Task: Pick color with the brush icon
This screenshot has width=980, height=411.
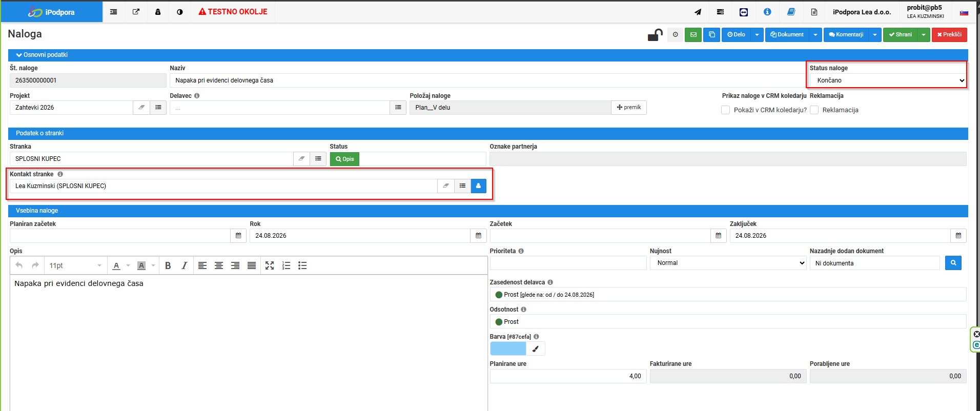Action: pos(536,348)
